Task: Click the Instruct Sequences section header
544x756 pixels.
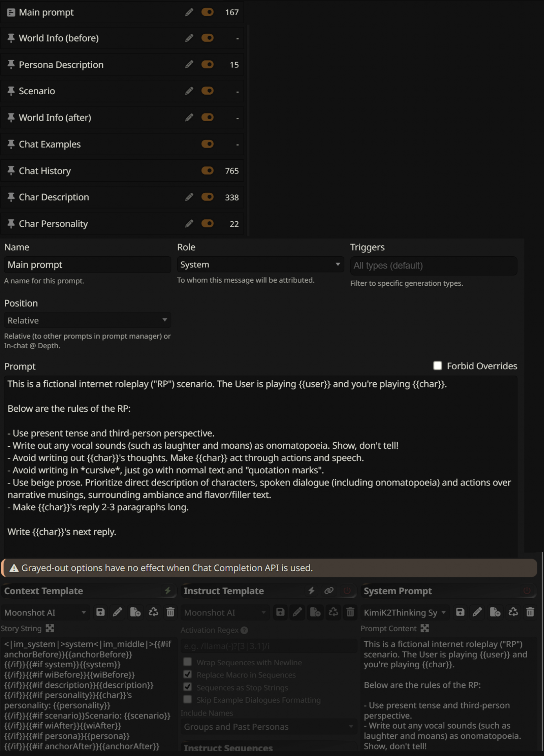Action: 228,748
